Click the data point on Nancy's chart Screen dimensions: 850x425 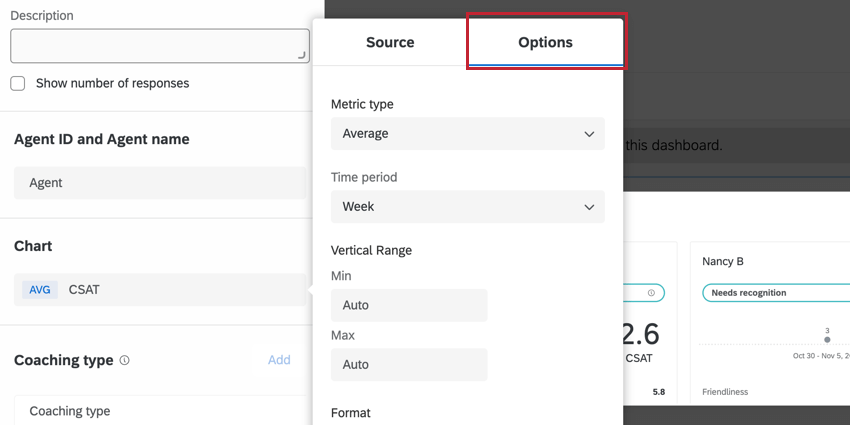coord(827,340)
